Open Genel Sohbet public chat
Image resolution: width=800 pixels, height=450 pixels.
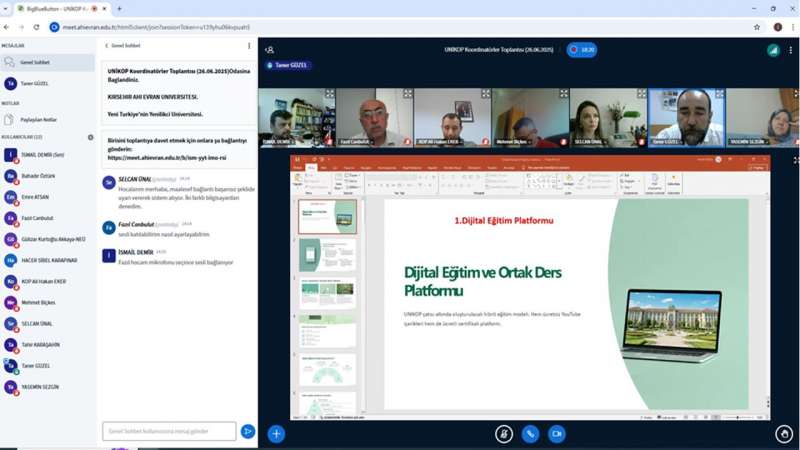tap(33, 62)
